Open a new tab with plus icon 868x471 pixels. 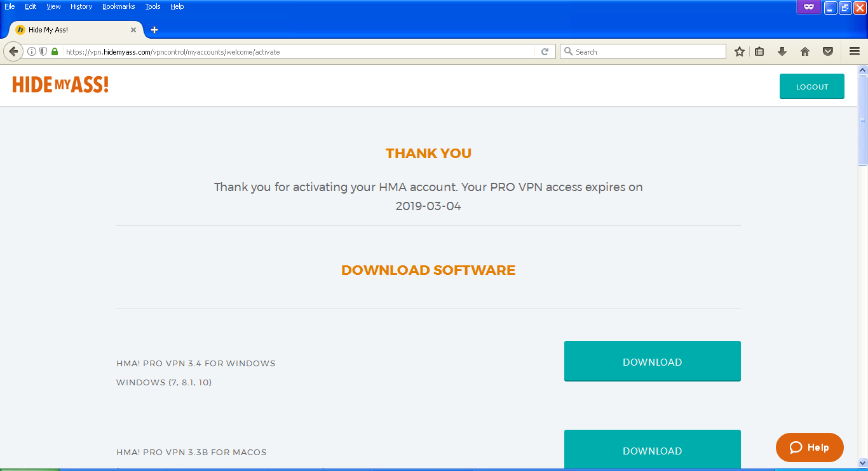[154, 30]
